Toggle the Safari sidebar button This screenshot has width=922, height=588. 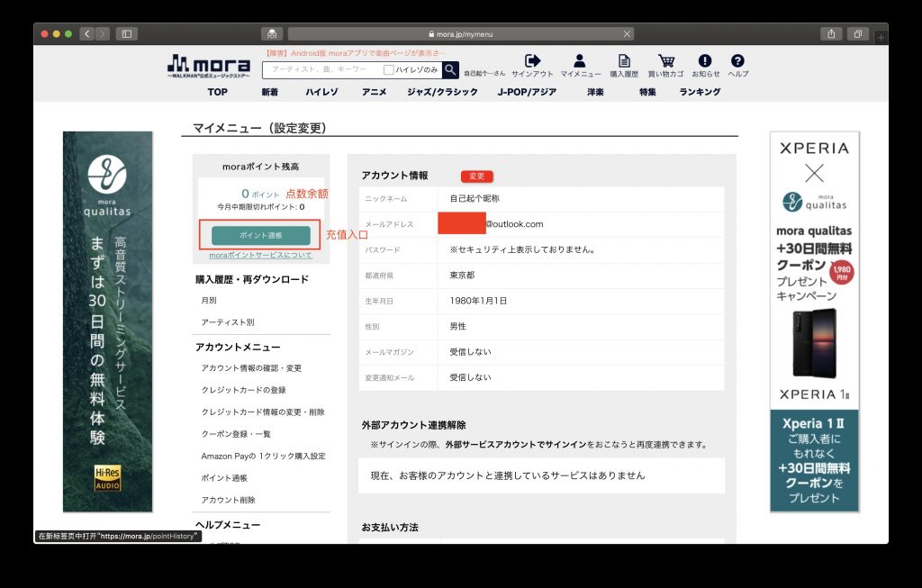pos(126,34)
